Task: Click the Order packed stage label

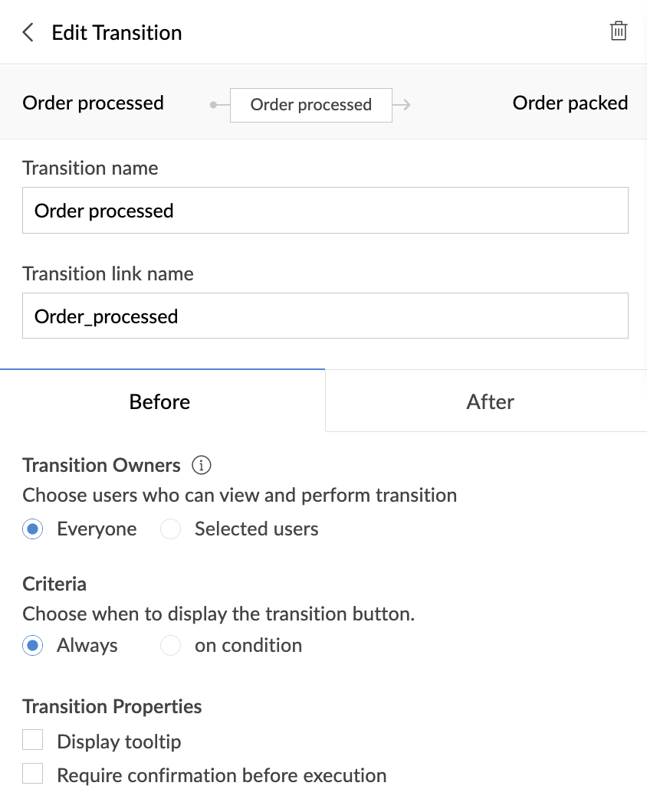Action: [x=570, y=103]
